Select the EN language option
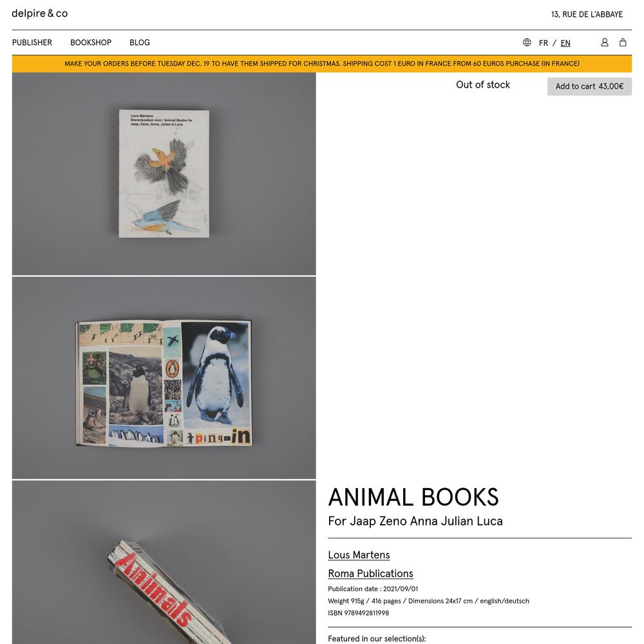Image resolution: width=644 pixels, height=644 pixels. click(x=565, y=43)
